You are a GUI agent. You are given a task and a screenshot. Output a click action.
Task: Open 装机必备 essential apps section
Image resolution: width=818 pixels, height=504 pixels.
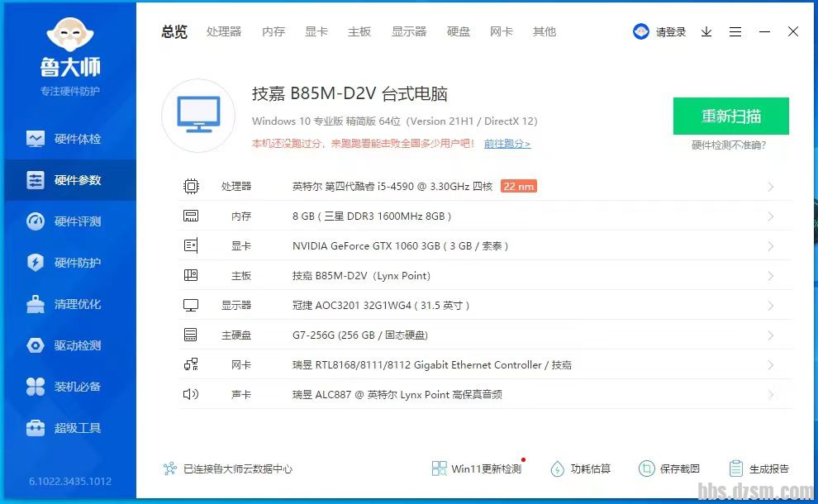pyautogui.click(x=69, y=387)
